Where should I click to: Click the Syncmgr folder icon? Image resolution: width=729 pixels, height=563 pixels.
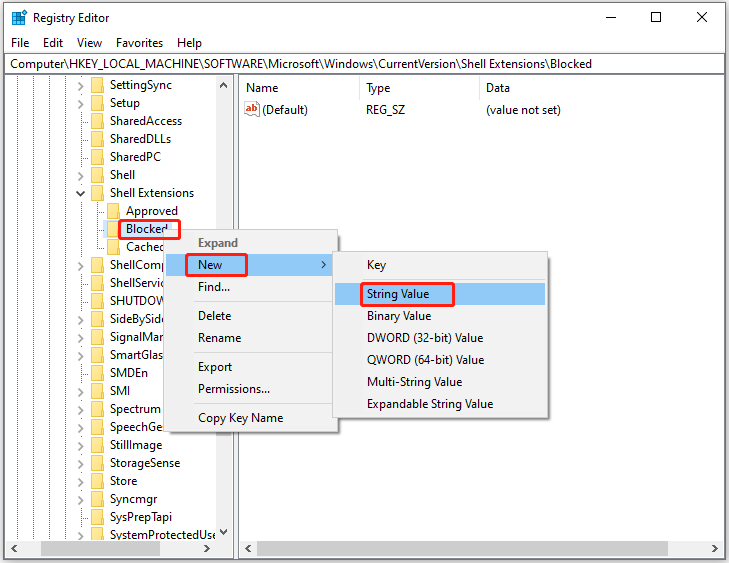tap(98, 499)
